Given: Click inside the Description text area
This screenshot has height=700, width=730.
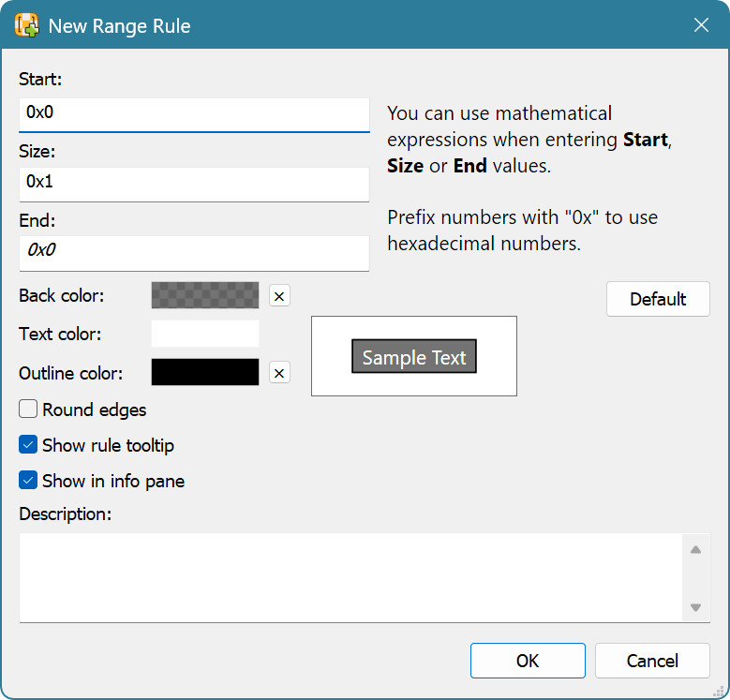Looking at the screenshot, I should click(x=347, y=576).
